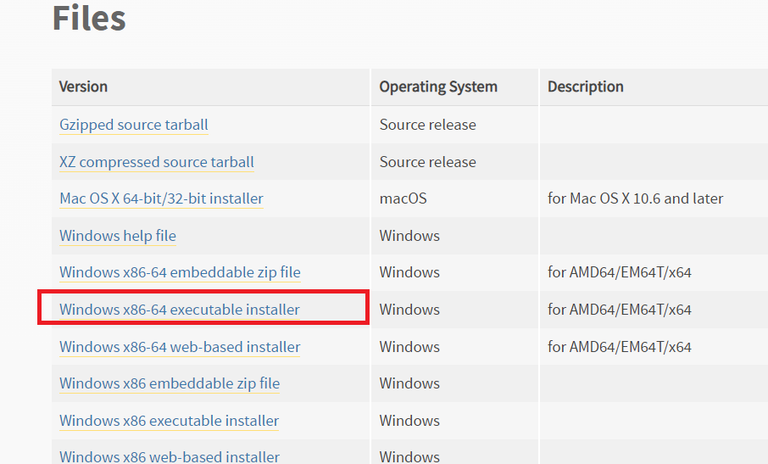
Task: Select Source release cell for XZ tarball
Action: (428, 162)
